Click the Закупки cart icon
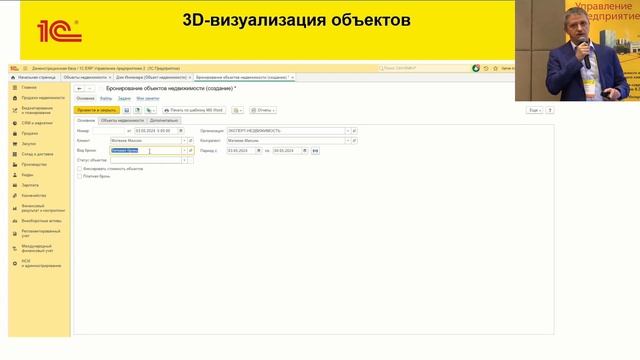The image size is (640, 360). [15, 144]
